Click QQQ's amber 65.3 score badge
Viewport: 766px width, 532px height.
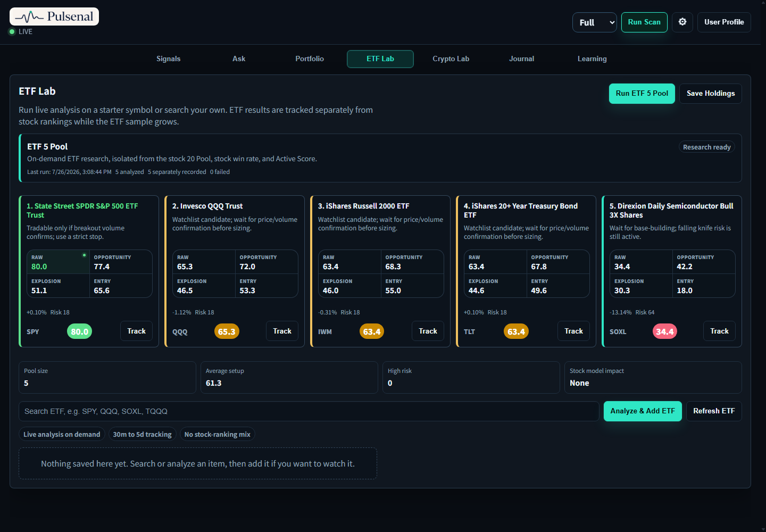(227, 331)
